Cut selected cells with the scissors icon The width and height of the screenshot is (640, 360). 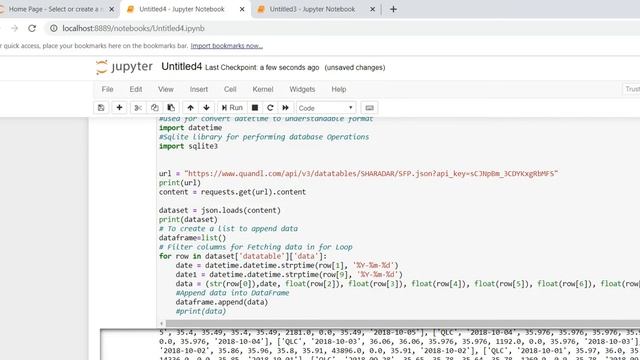tap(138, 108)
